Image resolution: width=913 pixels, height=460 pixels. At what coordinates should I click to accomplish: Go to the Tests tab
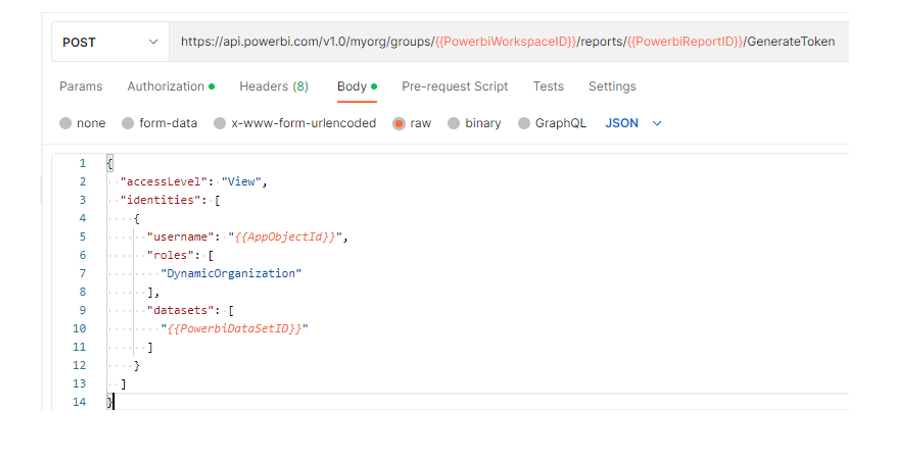point(548,86)
